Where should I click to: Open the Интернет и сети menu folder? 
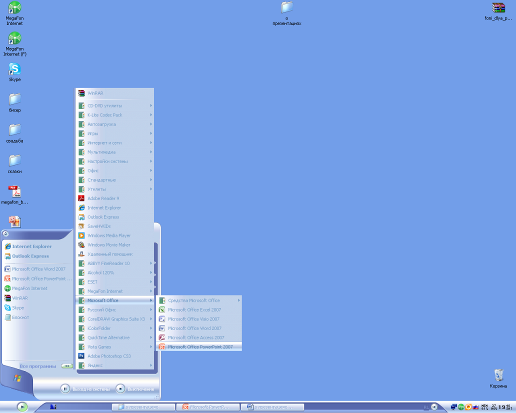[115, 143]
